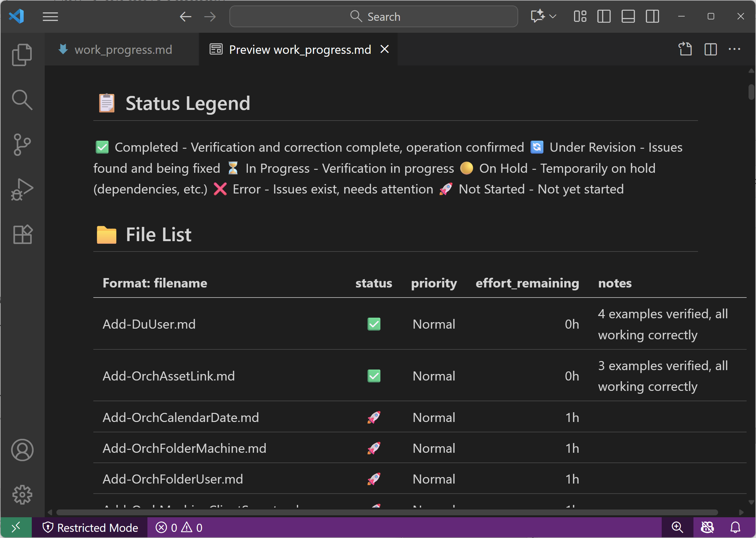This screenshot has height=538, width=756.
Task: Toggle the bottom panel visibility
Action: point(628,16)
